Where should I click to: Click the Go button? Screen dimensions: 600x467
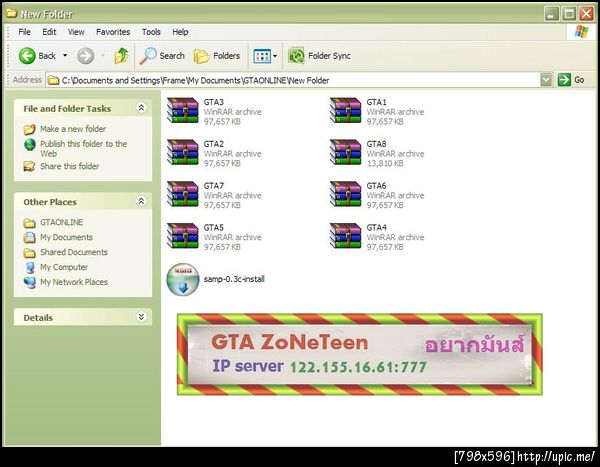pyautogui.click(x=571, y=80)
